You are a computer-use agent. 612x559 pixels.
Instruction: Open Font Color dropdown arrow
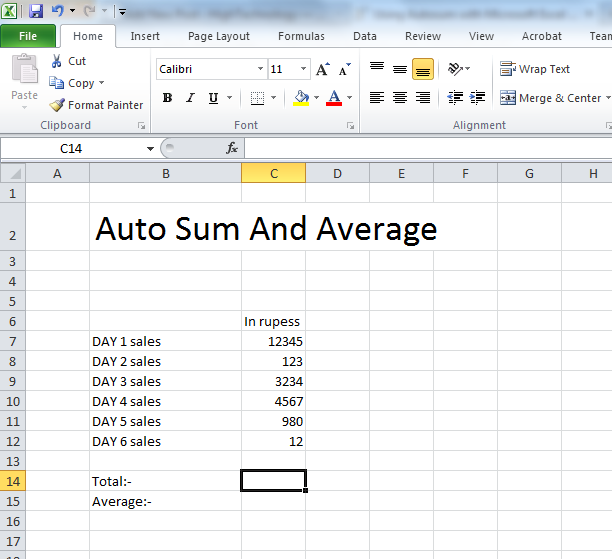click(350, 98)
